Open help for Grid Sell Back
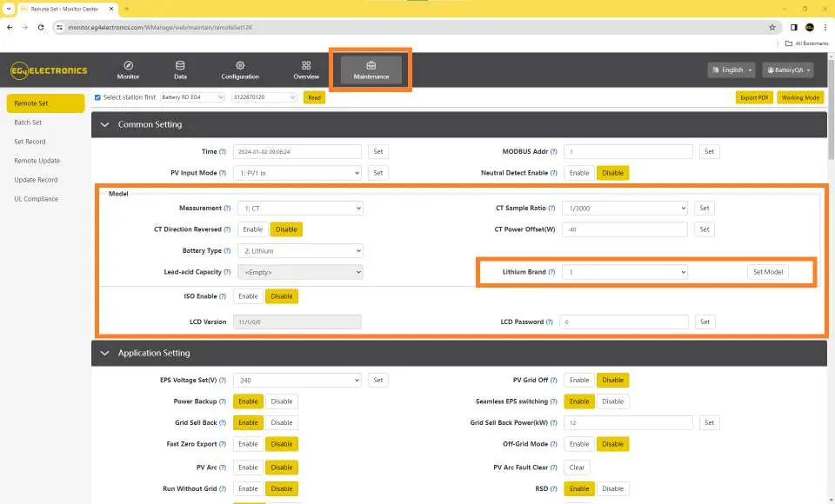Image resolution: width=835 pixels, height=504 pixels. tap(223, 422)
